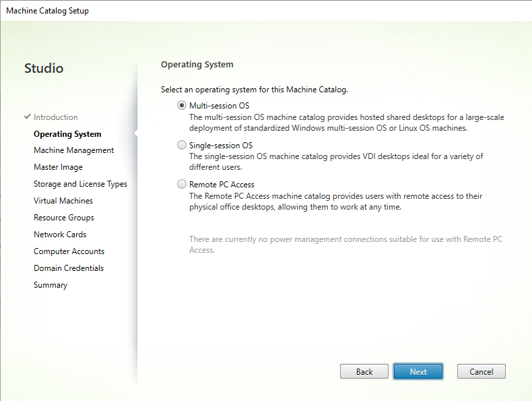Open the Introduction step in sidebar

pyautogui.click(x=56, y=117)
